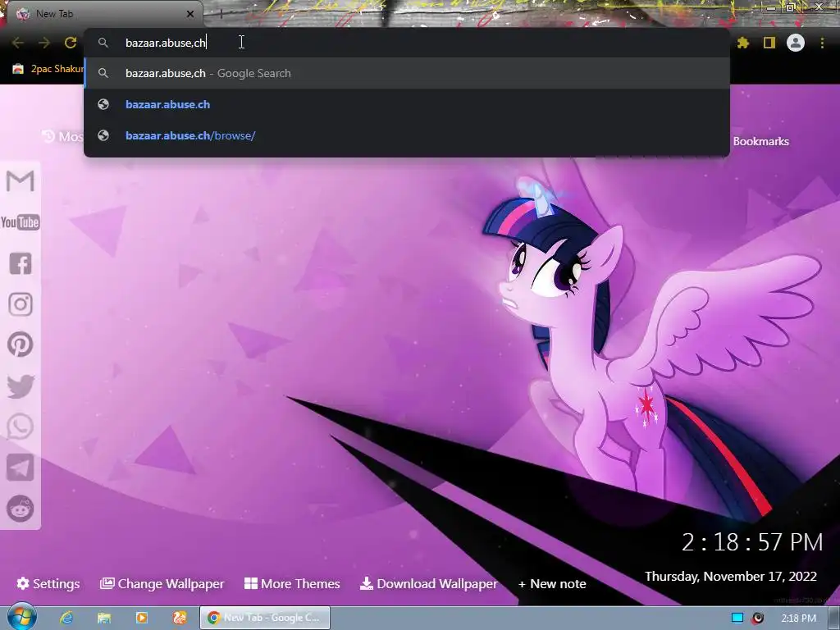The image size is (840, 630).
Task: Open the 2pac Shakur bookmark
Action: pyautogui.click(x=48, y=69)
